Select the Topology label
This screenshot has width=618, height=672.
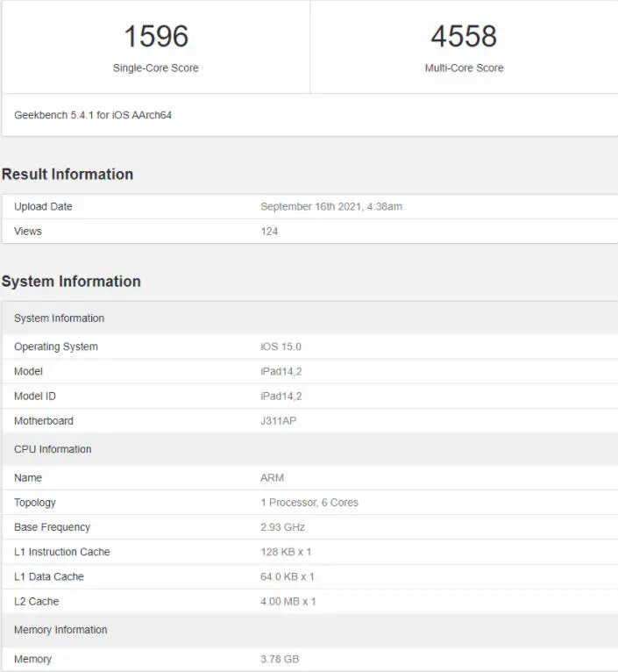(35, 503)
